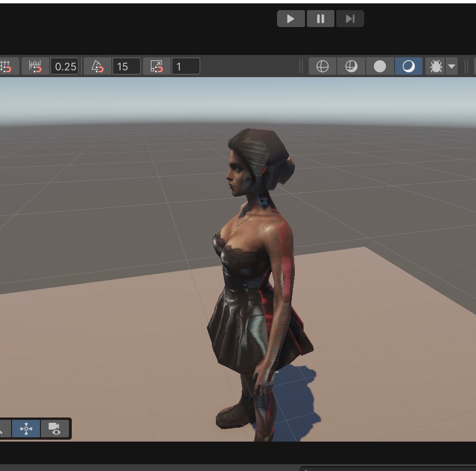Edit the 15 degree rotation snap field
The height and width of the screenshot is (471, 476).
(127, 66)
